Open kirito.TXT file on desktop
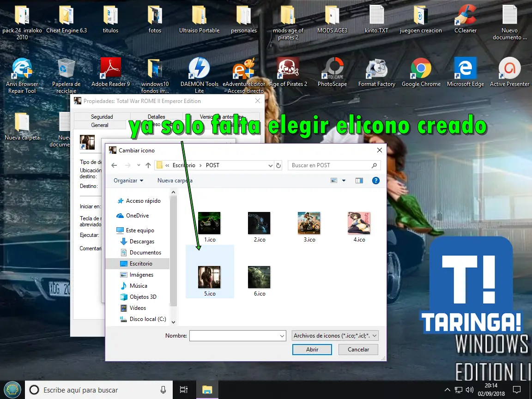The image size is (532, 399). [377, 19]
